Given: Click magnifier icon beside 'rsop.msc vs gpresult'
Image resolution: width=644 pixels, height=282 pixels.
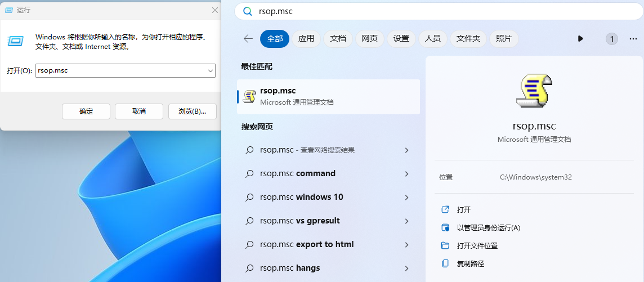Looking at the screenshot, I should point(249,221).
